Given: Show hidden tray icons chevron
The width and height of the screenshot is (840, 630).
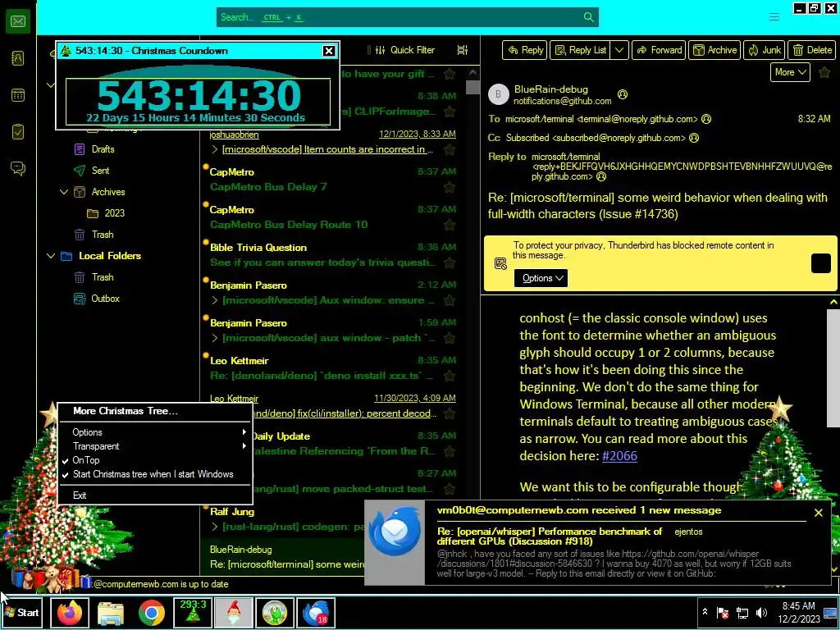Looking at the screenshot, I should click(705, 612).
